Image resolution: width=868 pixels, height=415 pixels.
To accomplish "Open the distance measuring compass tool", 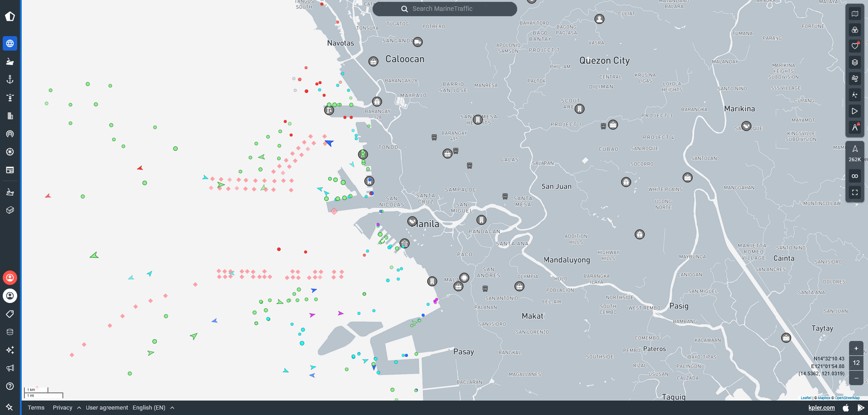I will [855, 127].
